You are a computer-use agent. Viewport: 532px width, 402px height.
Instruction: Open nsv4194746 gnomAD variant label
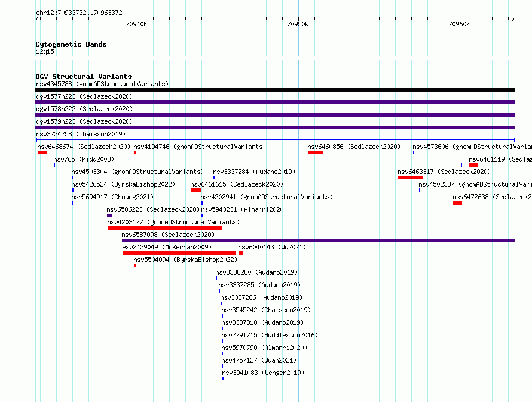(x=200, y=147)
